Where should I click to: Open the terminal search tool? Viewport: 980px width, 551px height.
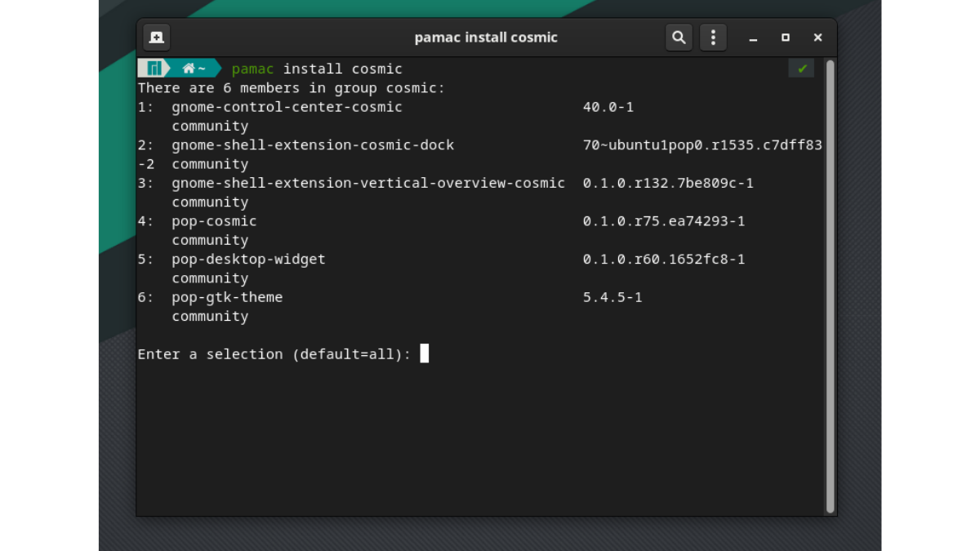point(679,38)
